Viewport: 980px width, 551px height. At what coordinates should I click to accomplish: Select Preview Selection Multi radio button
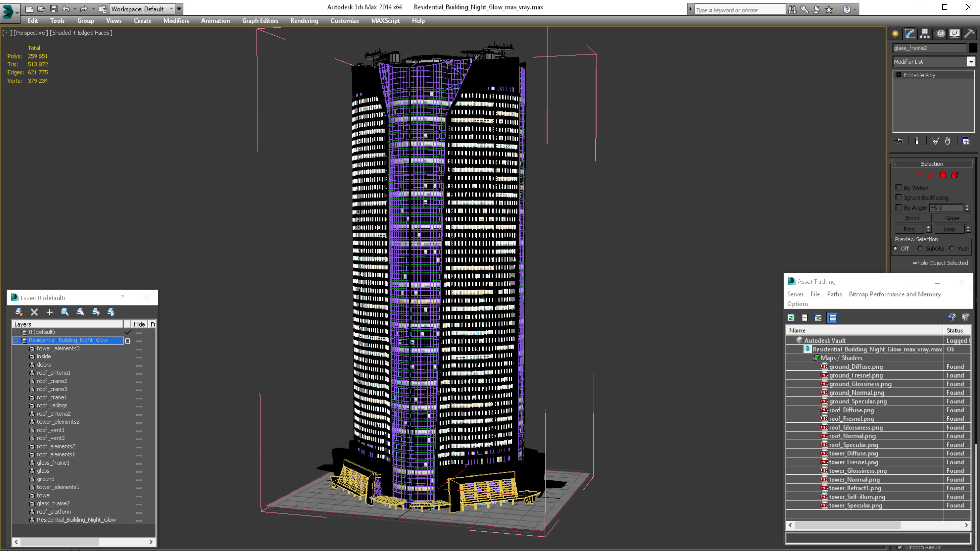click(x=952, y=248)
